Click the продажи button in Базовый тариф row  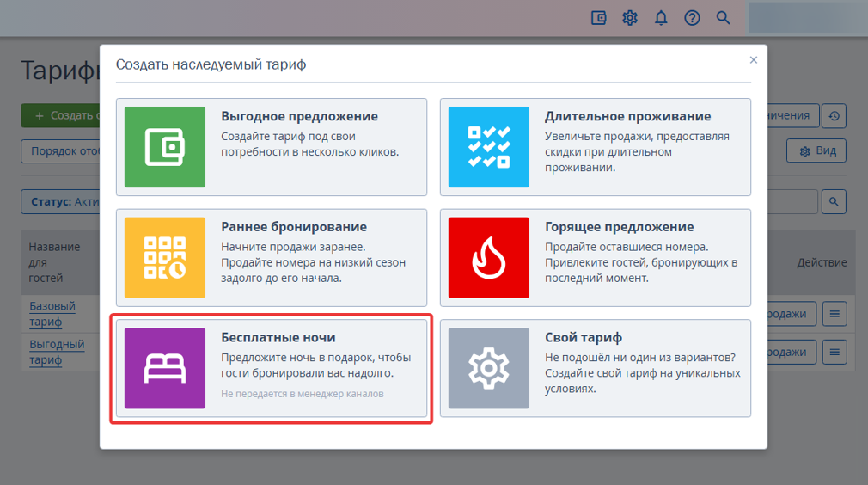click(x=792, y=314)
